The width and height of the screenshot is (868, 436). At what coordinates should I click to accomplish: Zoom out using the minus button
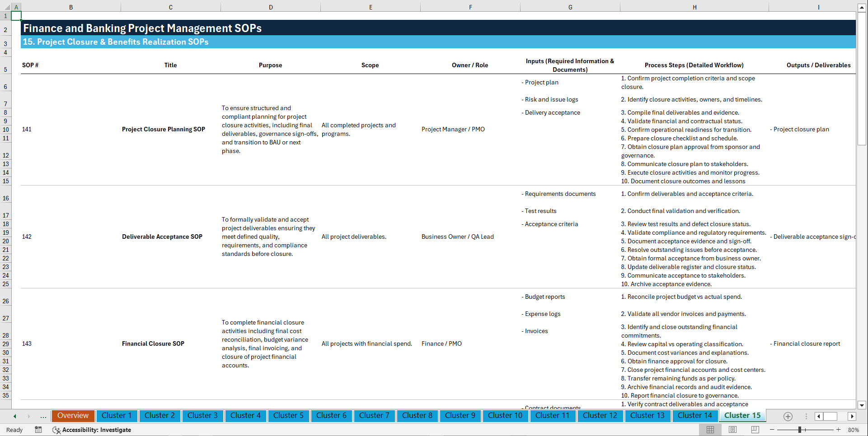772,430
